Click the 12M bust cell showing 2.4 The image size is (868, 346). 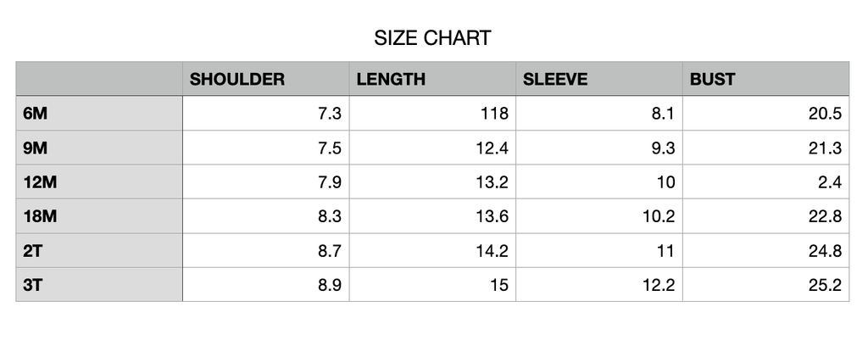[x=765, y=181]
